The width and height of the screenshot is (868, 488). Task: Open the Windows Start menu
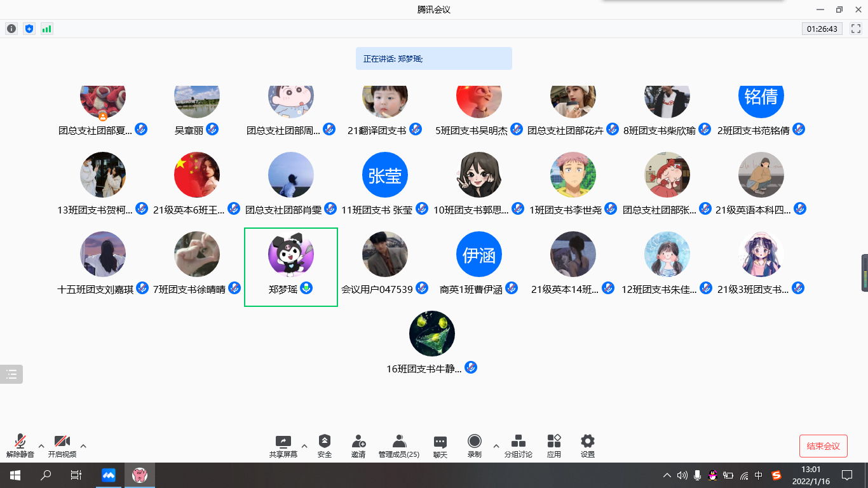[x=15, y=475]
